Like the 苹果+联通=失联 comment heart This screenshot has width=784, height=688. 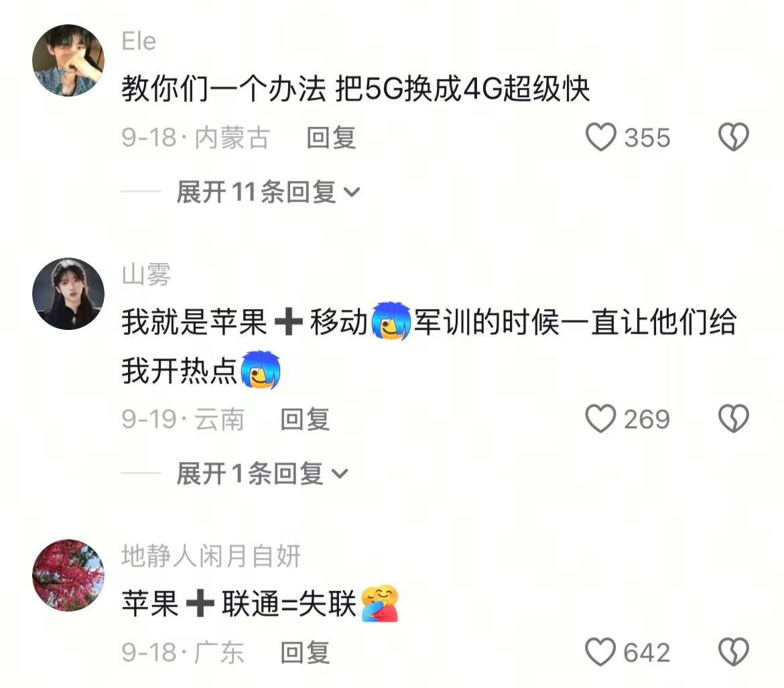pyautogui.click(x=600, y=652)
